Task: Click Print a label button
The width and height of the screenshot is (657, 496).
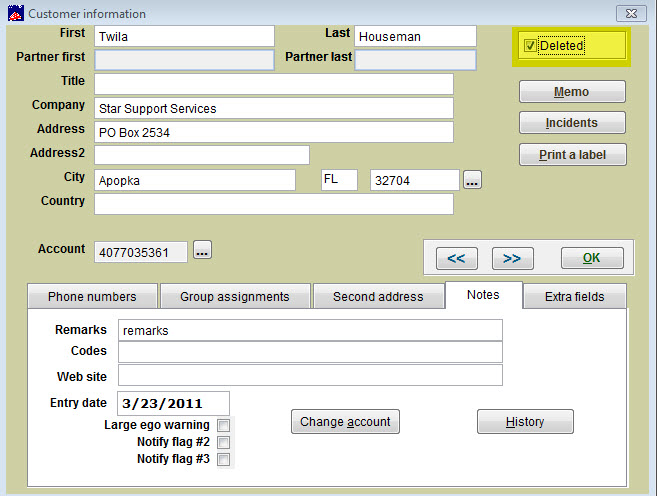Action: (x=573, y=155)
